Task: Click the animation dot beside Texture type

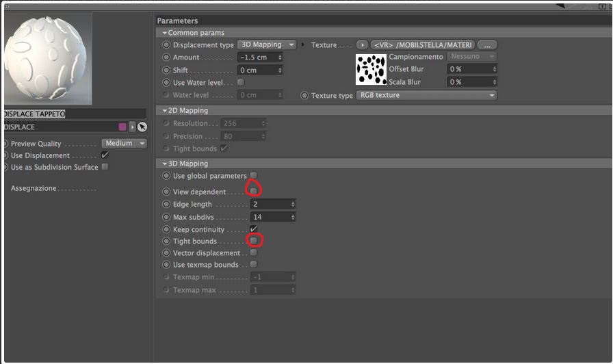Action: pos(304,95)
